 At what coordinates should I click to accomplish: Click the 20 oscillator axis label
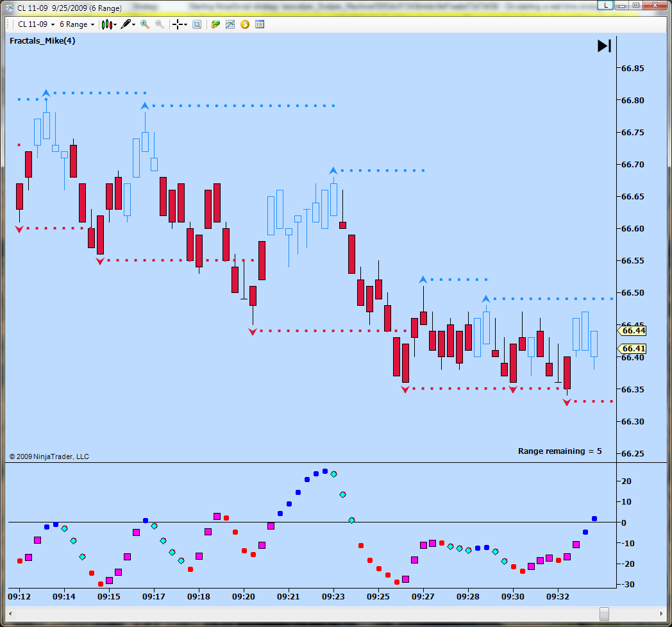[x=626, y=481]
